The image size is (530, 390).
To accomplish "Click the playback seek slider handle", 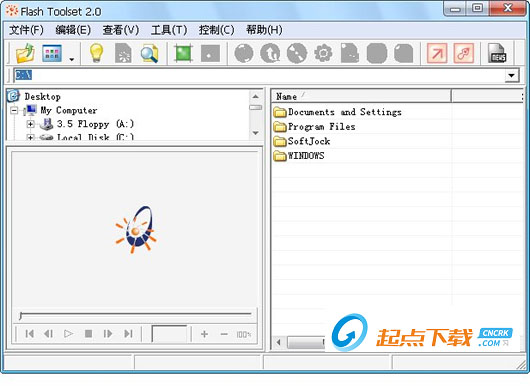I will [x=21, y=316].
